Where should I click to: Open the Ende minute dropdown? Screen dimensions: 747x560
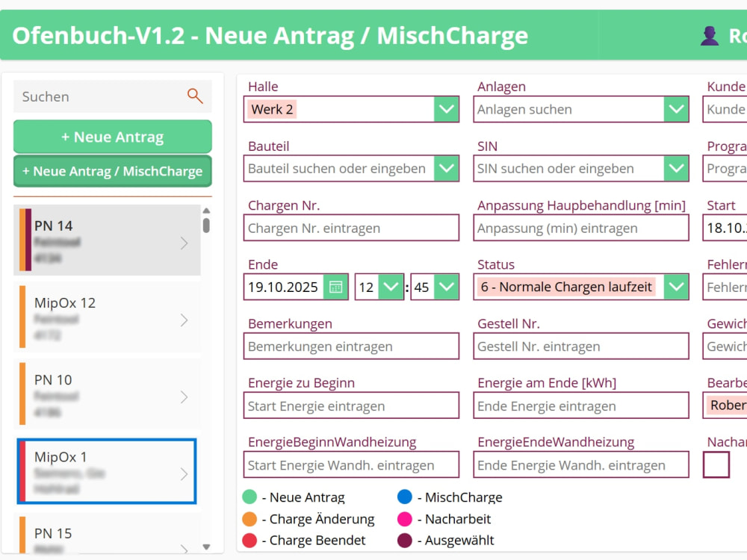(447, 287)
